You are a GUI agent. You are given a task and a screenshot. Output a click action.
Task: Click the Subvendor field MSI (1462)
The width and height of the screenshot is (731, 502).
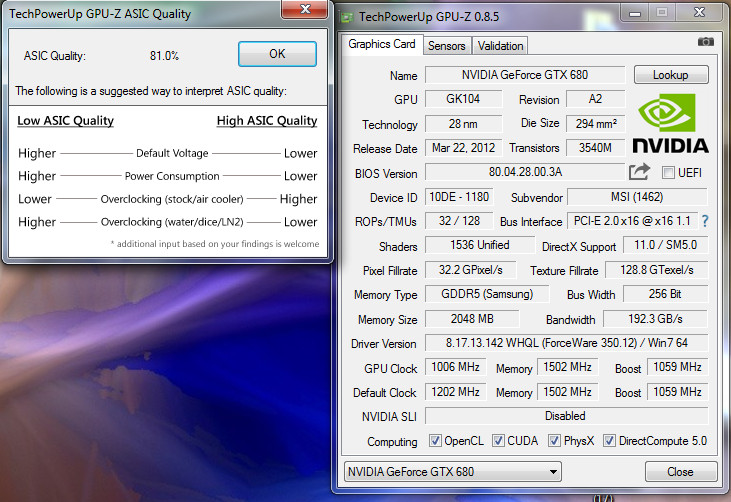click(637, 197)
